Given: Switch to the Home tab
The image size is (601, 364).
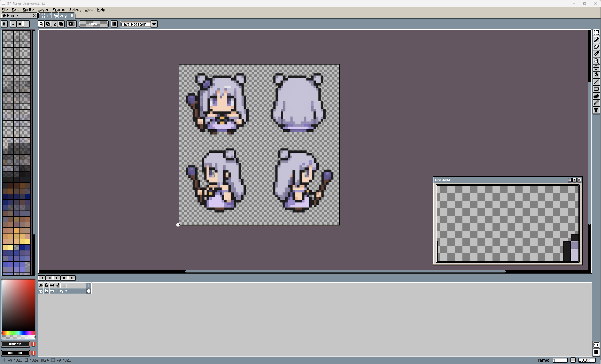Looking at the screenshot, I should (12, 15).
